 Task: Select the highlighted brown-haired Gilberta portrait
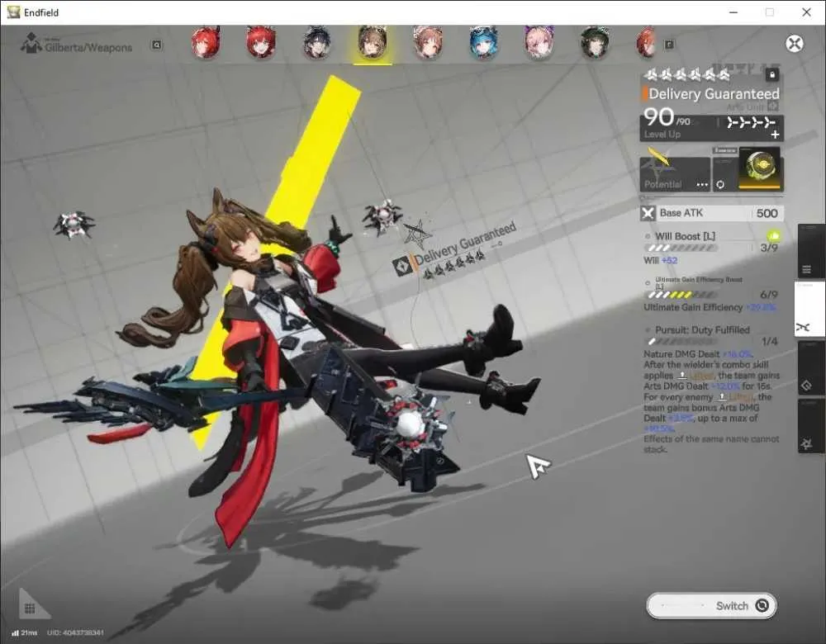373,43
